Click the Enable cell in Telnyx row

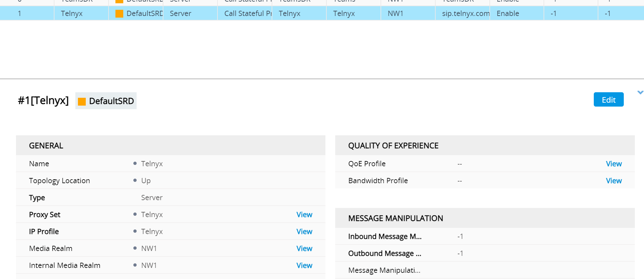pos(507,14)
